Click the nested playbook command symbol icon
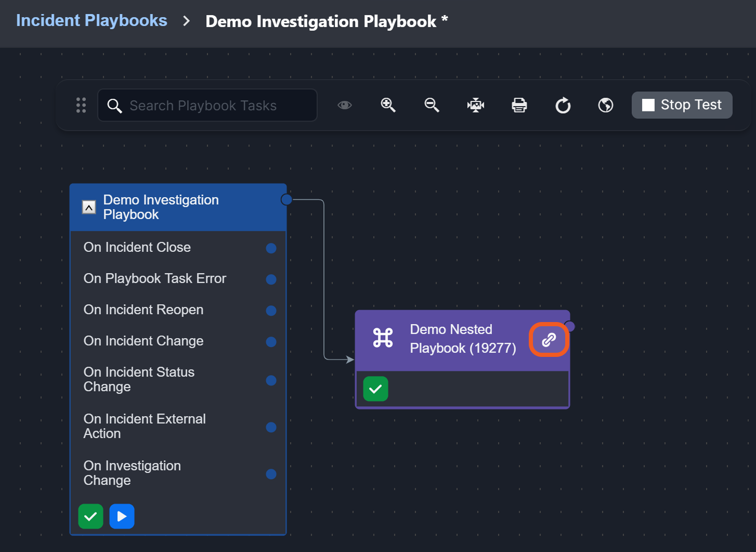The width and height of the screenshot is (756, 552). tap(383, 338)
